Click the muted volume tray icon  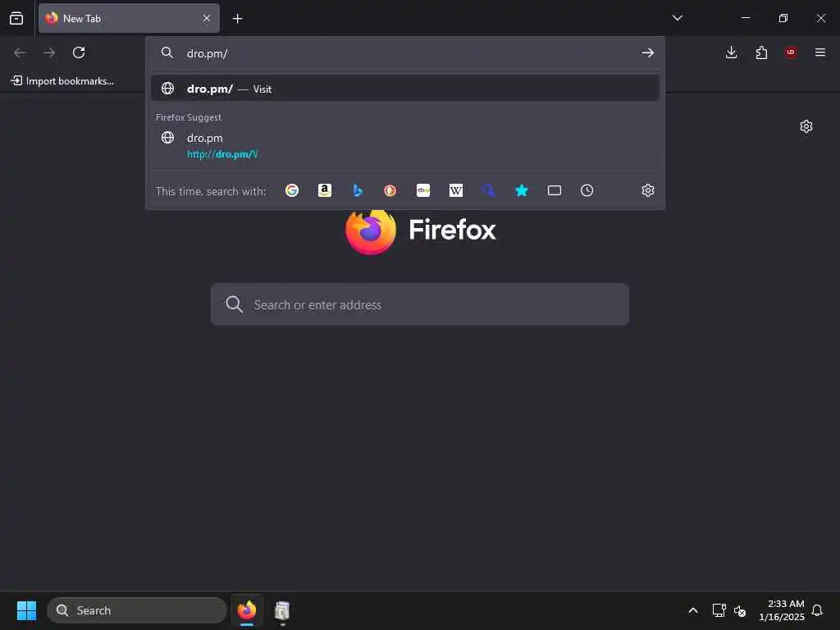click(x=741, y=610)
